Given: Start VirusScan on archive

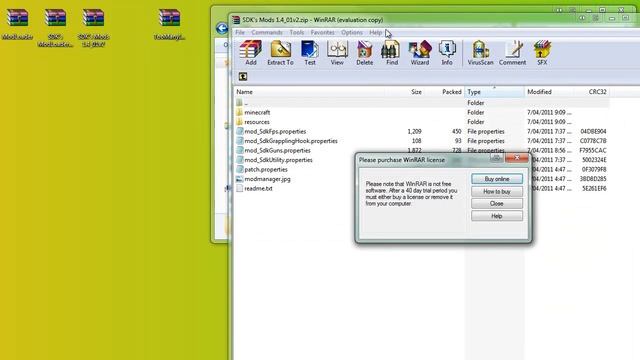Looking at the screenshot, I should [x=480, y=53].
